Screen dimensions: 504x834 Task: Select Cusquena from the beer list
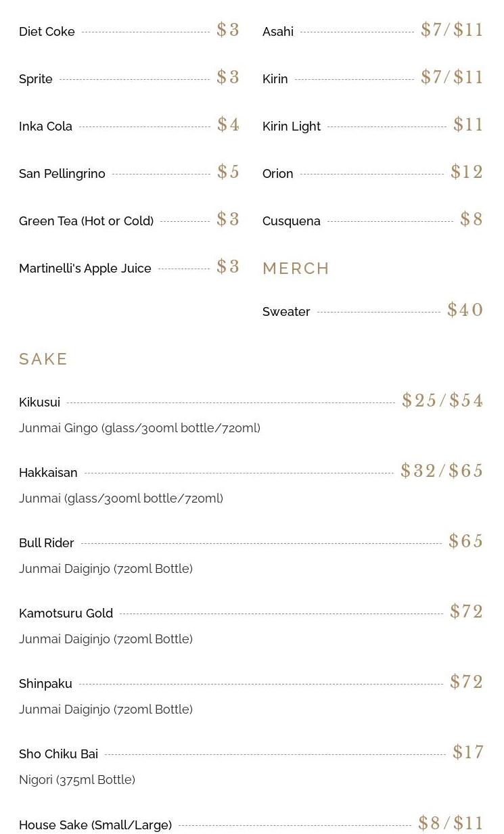pyautogui.click(x=292, y=221)
